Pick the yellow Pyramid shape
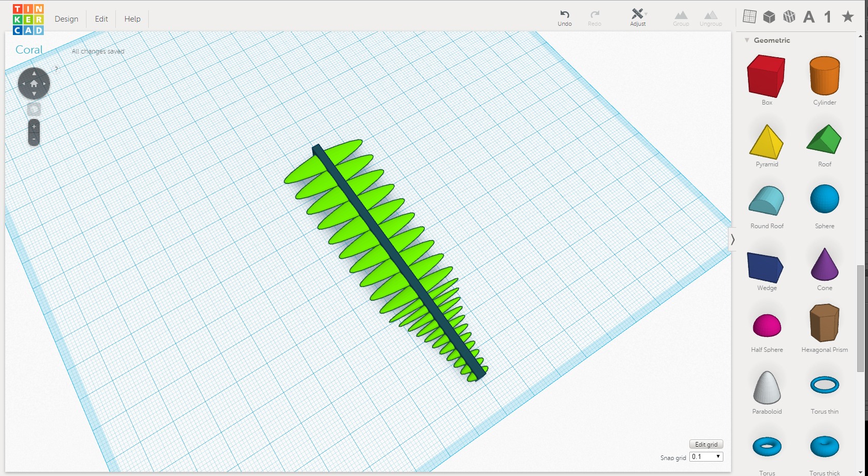The height and width of the screenshot is (476, 868). pos(767,141)
